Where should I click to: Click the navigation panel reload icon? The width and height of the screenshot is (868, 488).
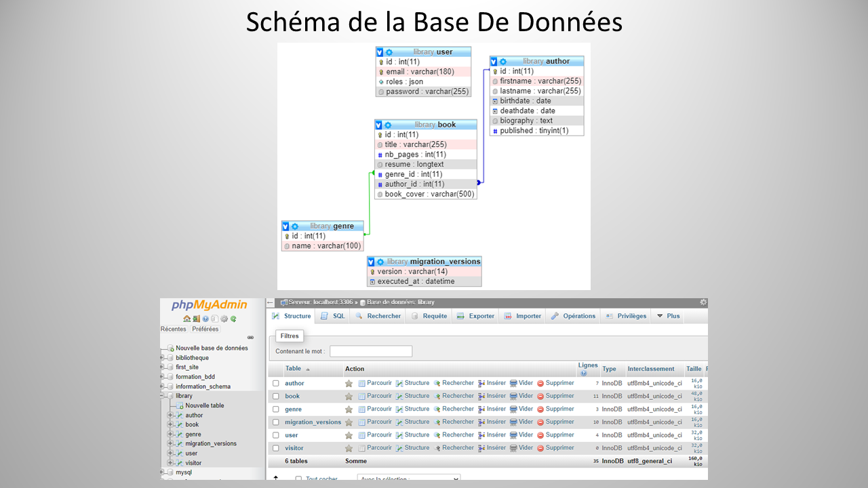(233, 319)
